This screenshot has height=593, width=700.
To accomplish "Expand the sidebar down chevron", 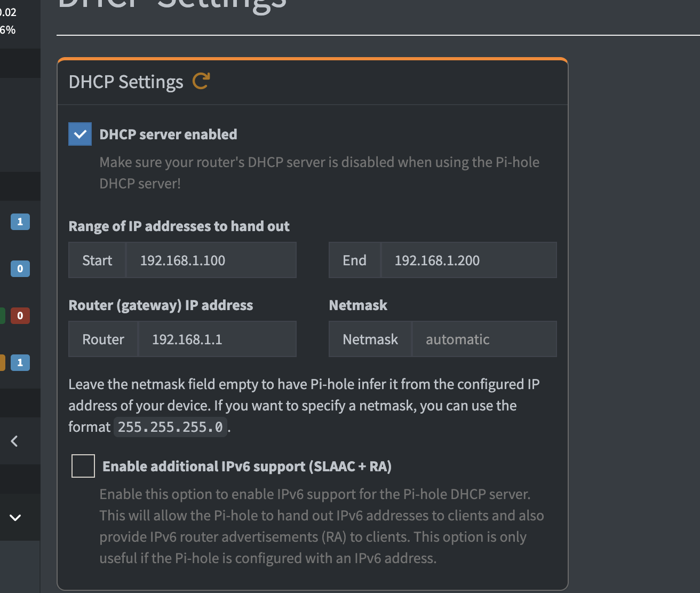I will coord(15,517).
